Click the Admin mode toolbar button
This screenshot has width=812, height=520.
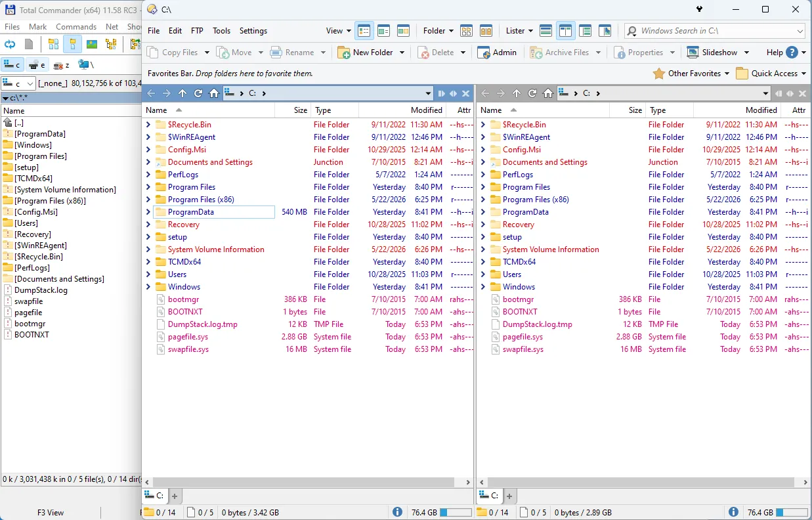click(x=497, y=53)
